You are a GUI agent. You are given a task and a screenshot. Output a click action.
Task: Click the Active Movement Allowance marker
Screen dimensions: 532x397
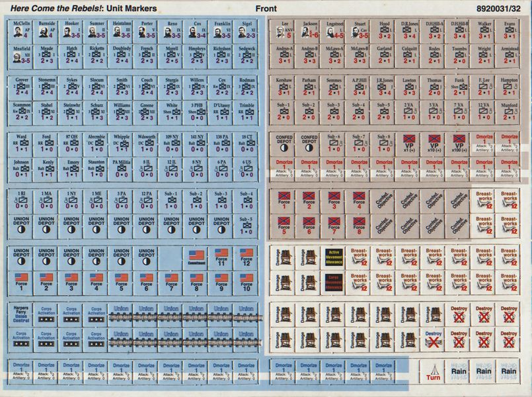pyautogui.click(x=334, y=257)
